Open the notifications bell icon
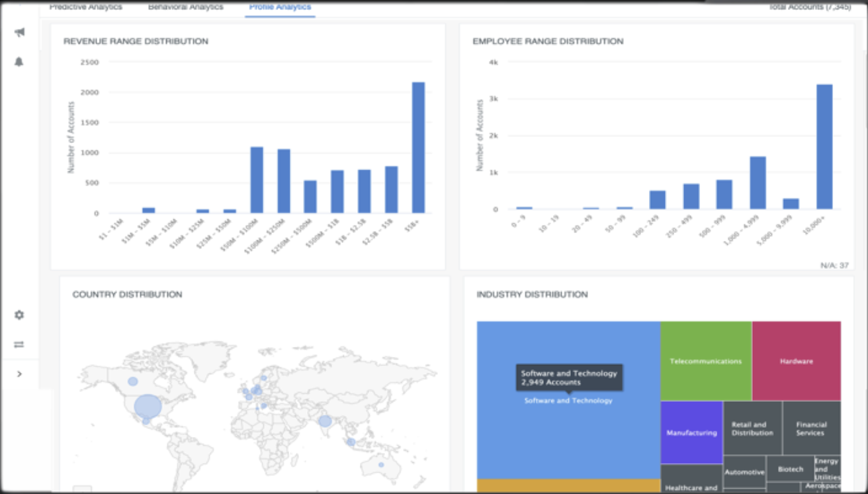Screen dimensions: 868x494 click(x=19, y=60)
